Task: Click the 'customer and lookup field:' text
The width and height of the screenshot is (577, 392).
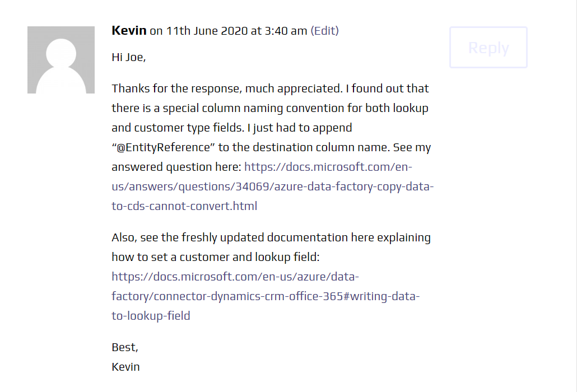Action: [249, 257]
